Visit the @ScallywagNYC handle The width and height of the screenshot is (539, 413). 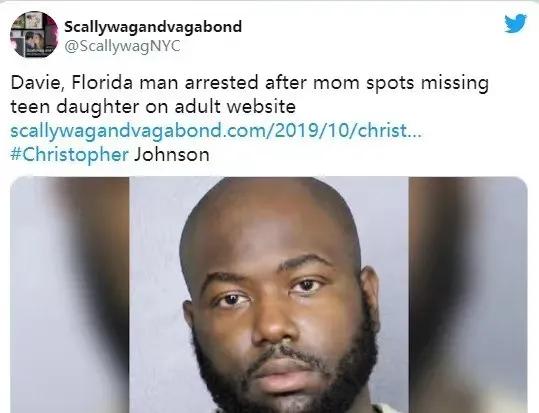click(x=122, y=46)
